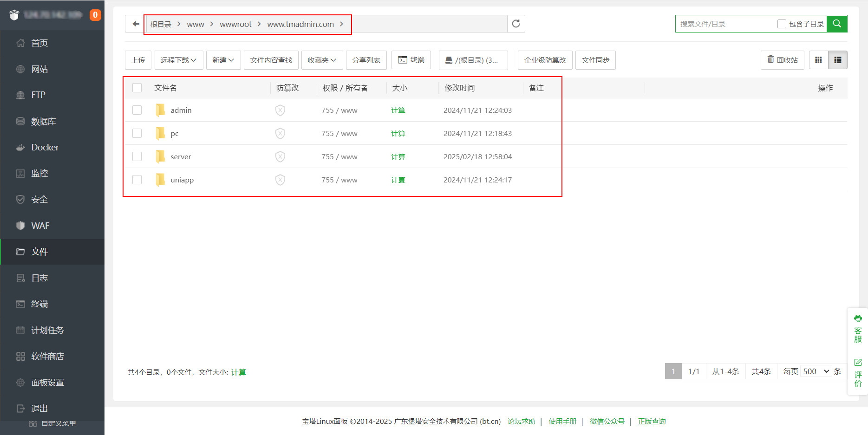The width and height of the screenshot is (868, 435).
Task: Enable the include subdirectories (包含子目录) checkbox
Action: [x=782, y=24]
